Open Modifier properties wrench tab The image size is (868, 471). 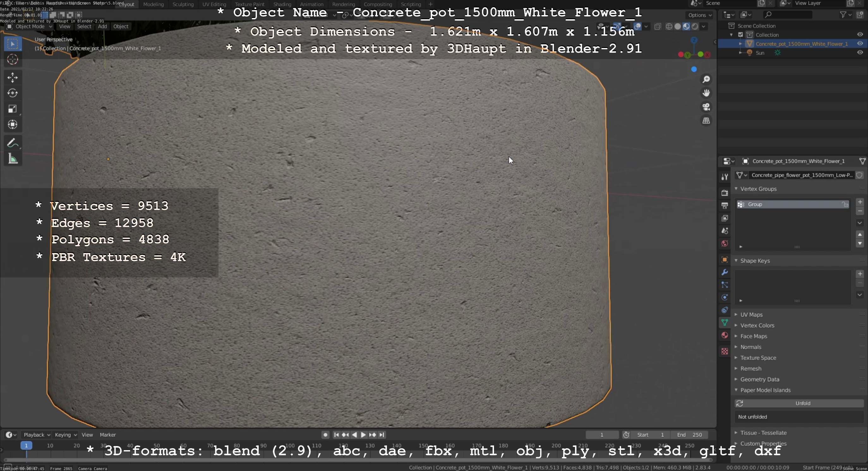tap(725, 272)
